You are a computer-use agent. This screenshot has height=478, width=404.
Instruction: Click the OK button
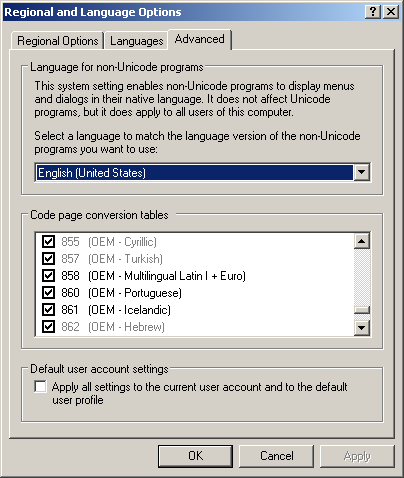point(195,456)
